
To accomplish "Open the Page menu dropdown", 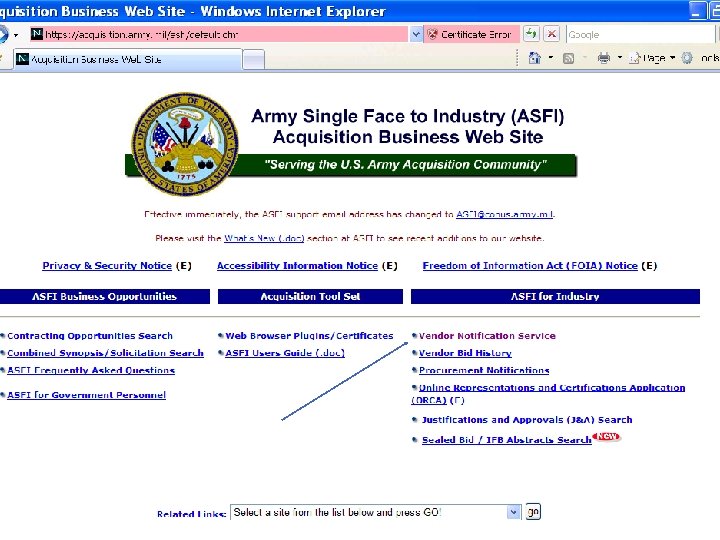I will (652, 58).
